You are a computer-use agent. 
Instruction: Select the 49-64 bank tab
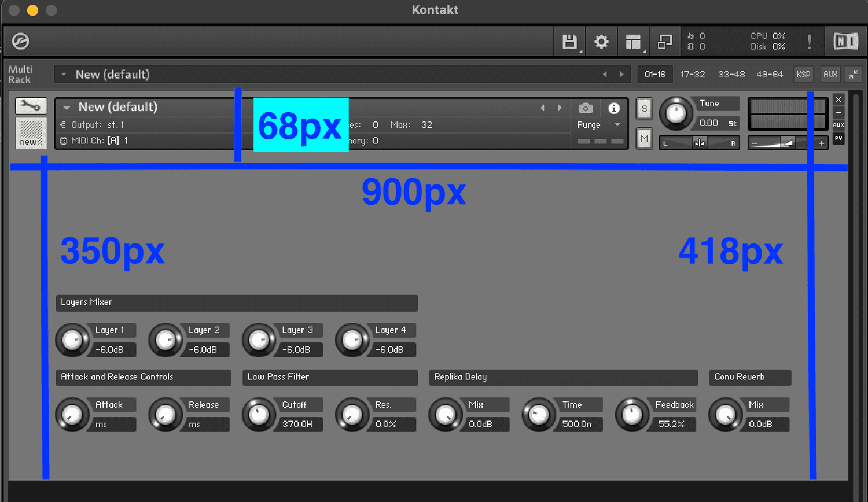pyautogui.click(x=770, y=74)
